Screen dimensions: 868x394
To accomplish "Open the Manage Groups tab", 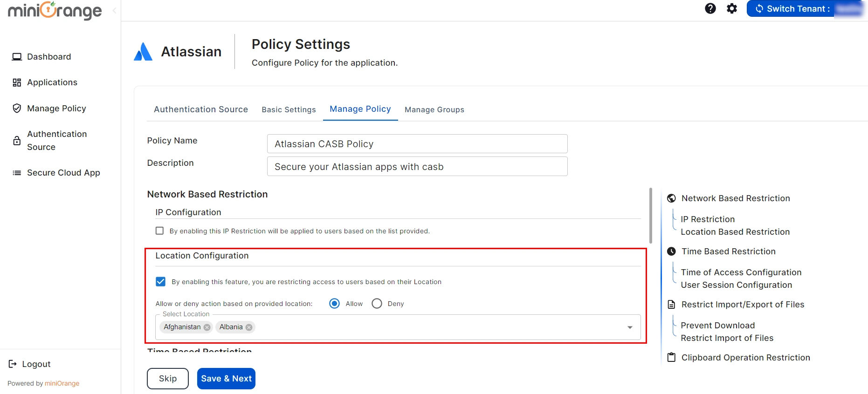I will (434, 109).
